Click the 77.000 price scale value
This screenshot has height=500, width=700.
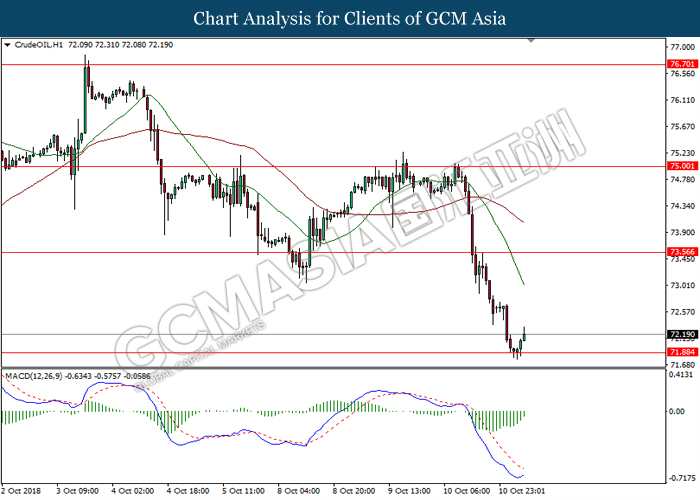click(683, 47)
